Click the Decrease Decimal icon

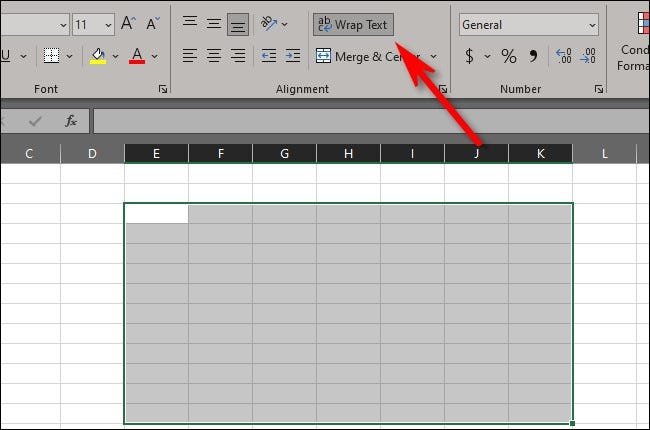588,56
